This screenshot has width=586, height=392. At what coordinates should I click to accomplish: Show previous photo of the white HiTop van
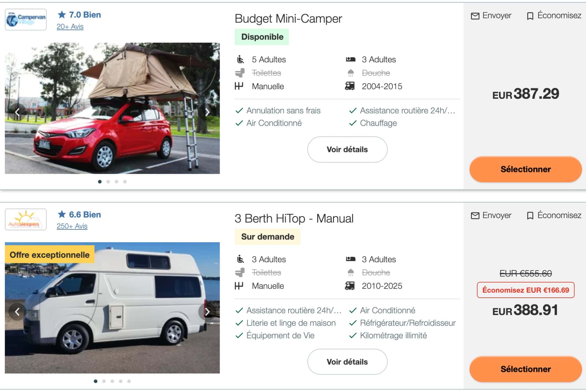click(17, 312)
